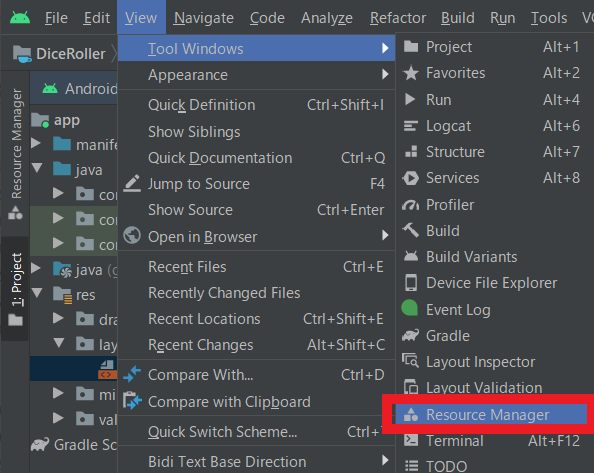Collapse the res folder arrow
The height and width of the screenshot is (473, 594).
[x=37, y=293]
